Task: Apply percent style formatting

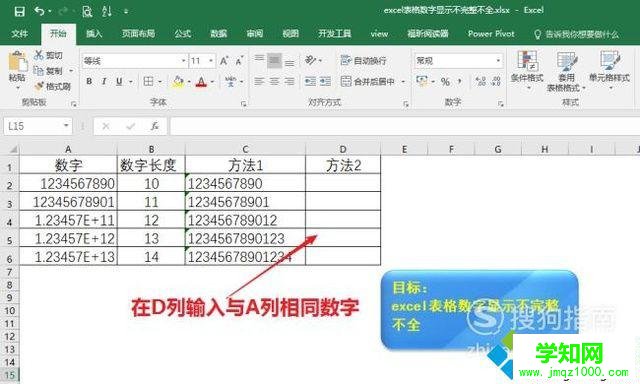Action: (x=445, y=82)
